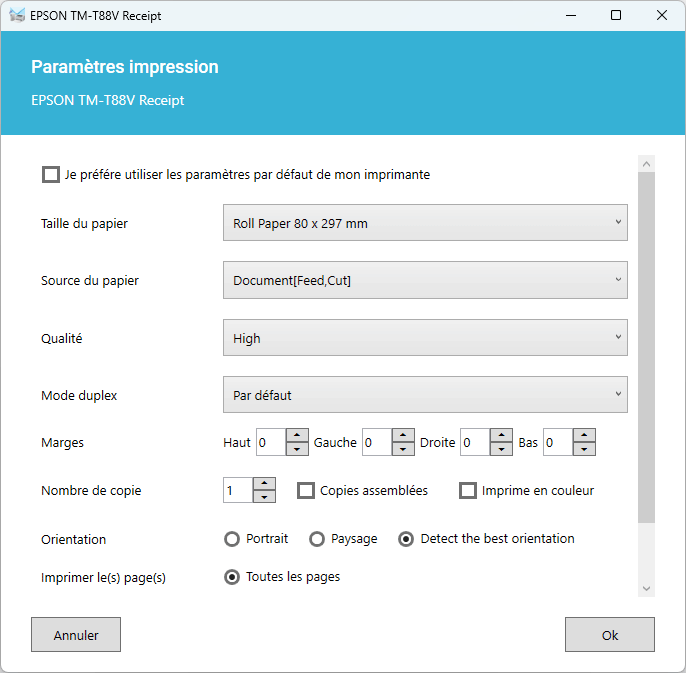Click the printer icon in the title bar

coord(17,15)
